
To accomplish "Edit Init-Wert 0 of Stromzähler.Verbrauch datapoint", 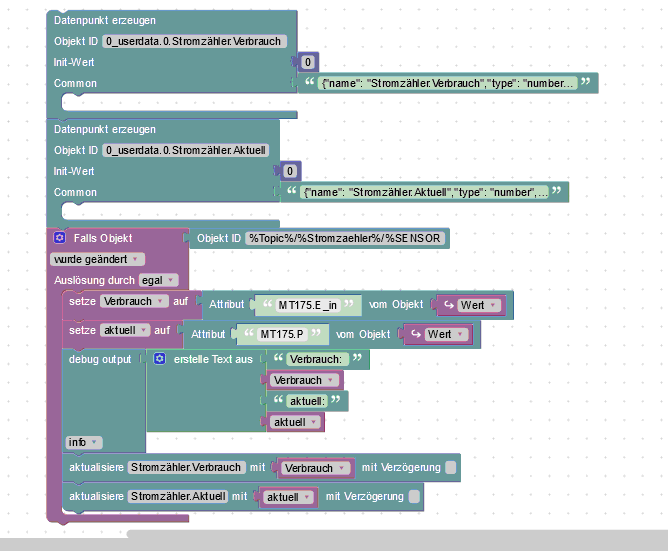I will [x=308, y=62].
